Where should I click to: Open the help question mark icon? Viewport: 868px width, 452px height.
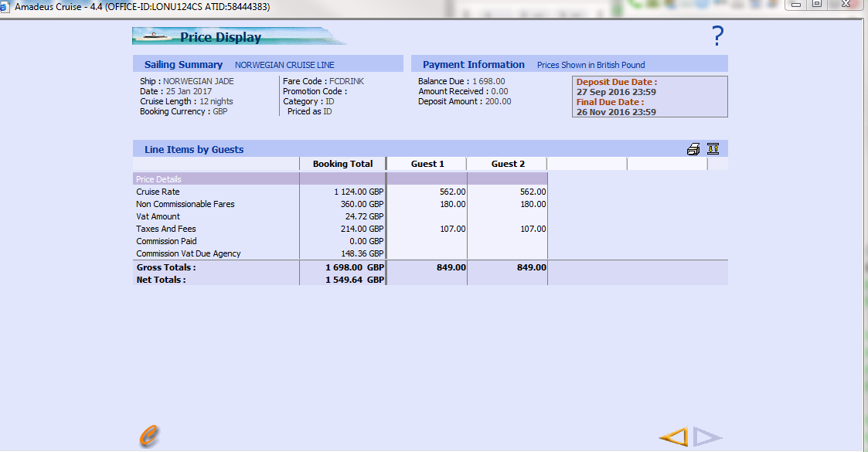tap(717, 36)
